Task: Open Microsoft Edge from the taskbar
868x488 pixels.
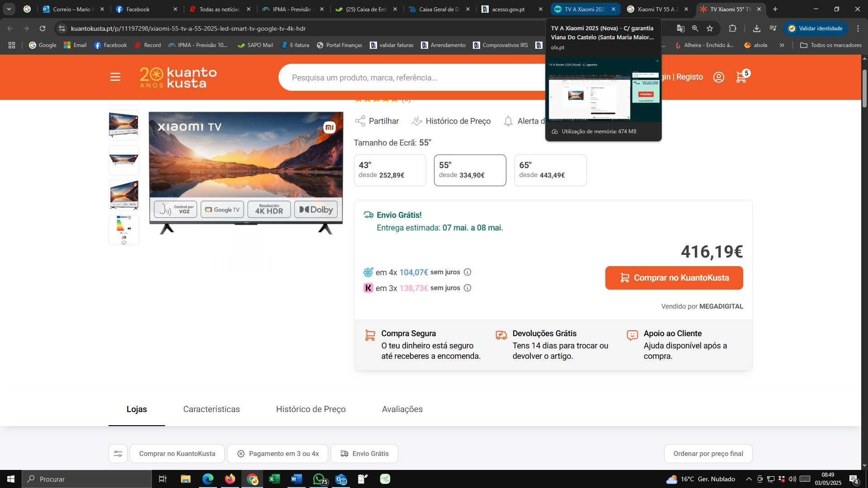Action: tap(208, 479)
